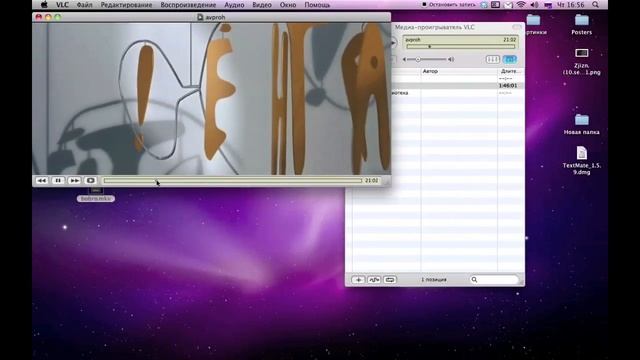The height and width of the screenshot is (360, 640).
Task: Select the Zjizn png desktop file
Action: tap(582, 61)
